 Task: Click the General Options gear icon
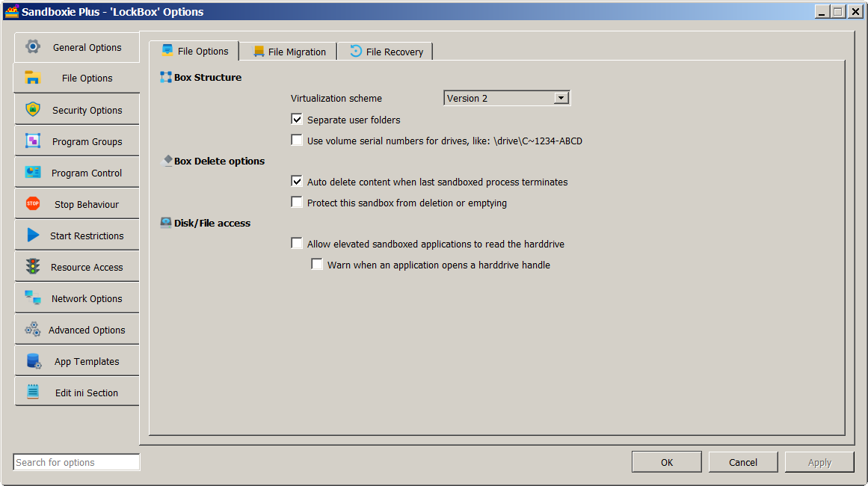click(33, 47)
